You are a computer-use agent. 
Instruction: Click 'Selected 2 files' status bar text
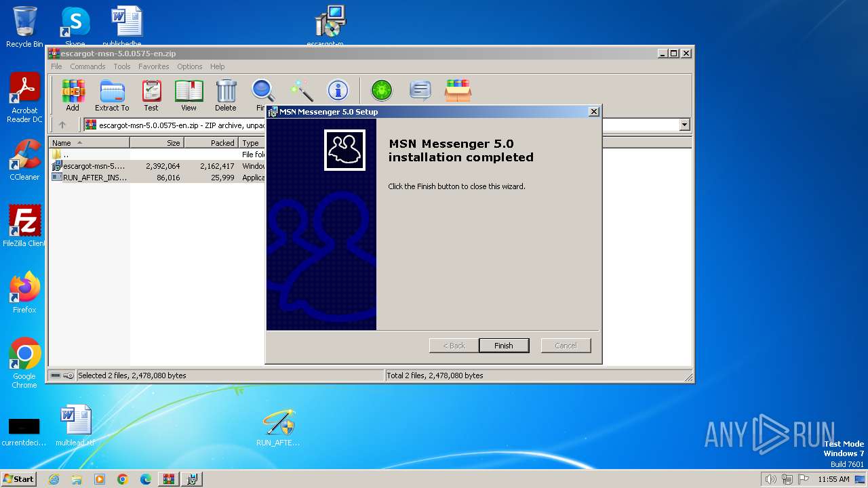pyautogui.click(x=132, y=375)
